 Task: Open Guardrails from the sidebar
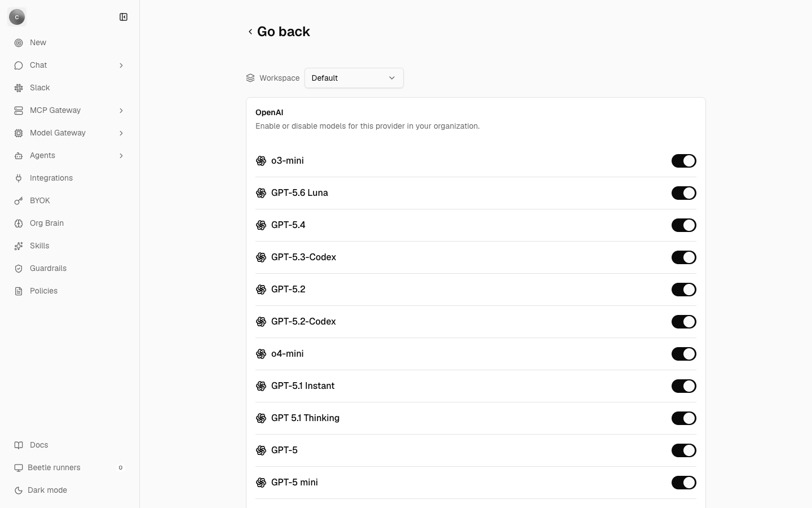point(69,269)
